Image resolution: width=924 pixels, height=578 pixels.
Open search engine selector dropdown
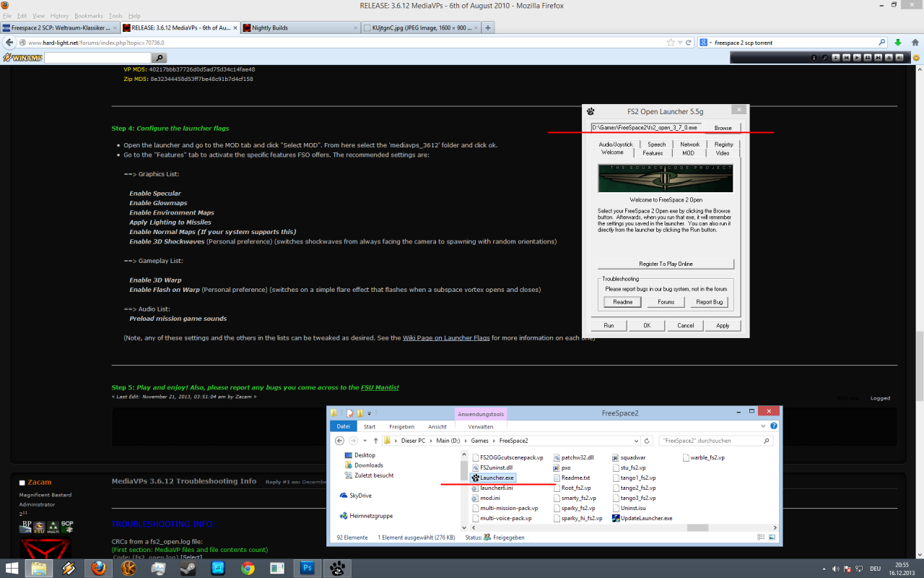click(x=705, y=43)
